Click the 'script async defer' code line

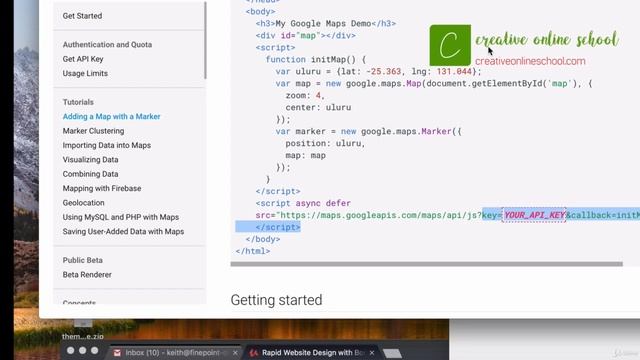(x=303, y=203)
